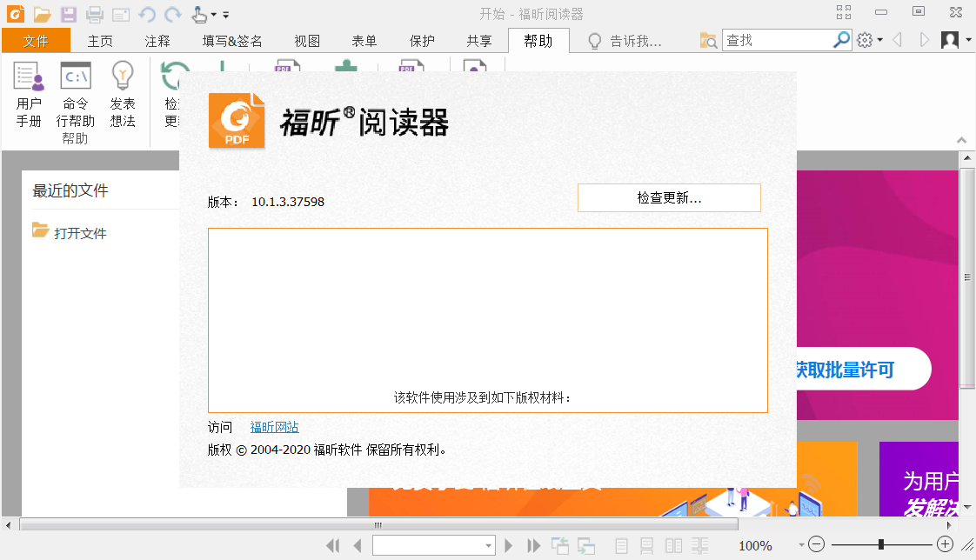Select the hand touch mode icon
Screen dimensions: 976x560
(x=199, y=14)
